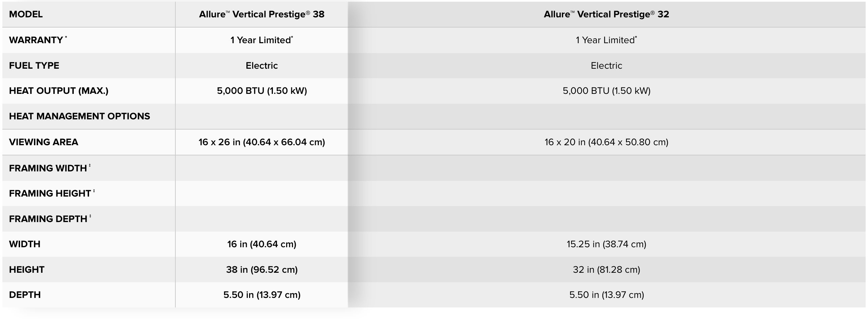The height and width of the screenshot is (319, 868).
Task: Click the Prestige 38 warranty value
Action: [261, 40]
